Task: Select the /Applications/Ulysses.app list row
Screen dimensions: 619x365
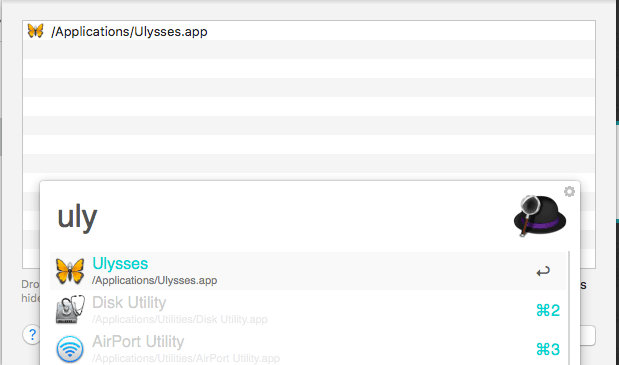Action: (309, 31)
